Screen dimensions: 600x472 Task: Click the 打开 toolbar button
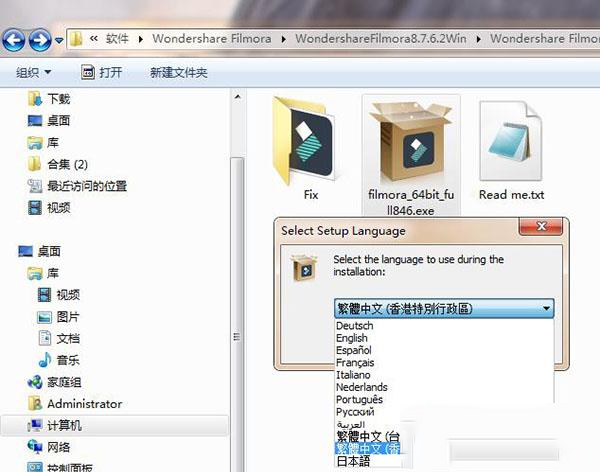(x=102, y=72)
